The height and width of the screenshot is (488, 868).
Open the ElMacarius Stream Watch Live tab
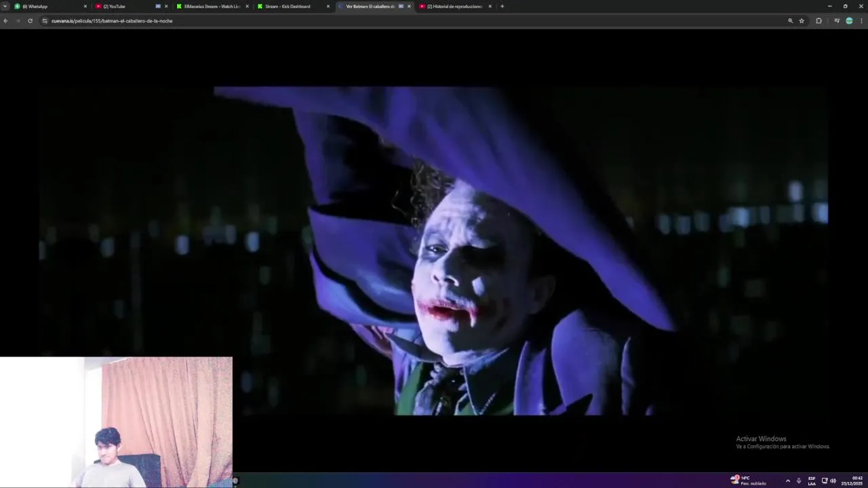click(x=212, y=6)
